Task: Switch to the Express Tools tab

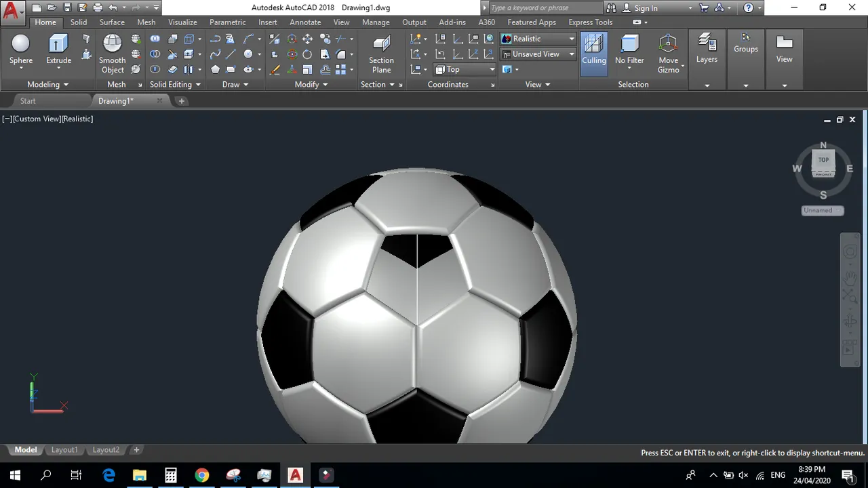Action: (x=591, y=22)
